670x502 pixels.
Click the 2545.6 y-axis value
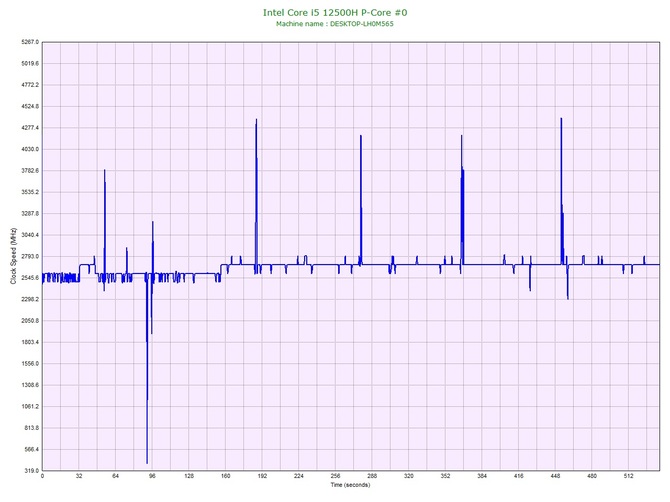click(x=30, y=278)
